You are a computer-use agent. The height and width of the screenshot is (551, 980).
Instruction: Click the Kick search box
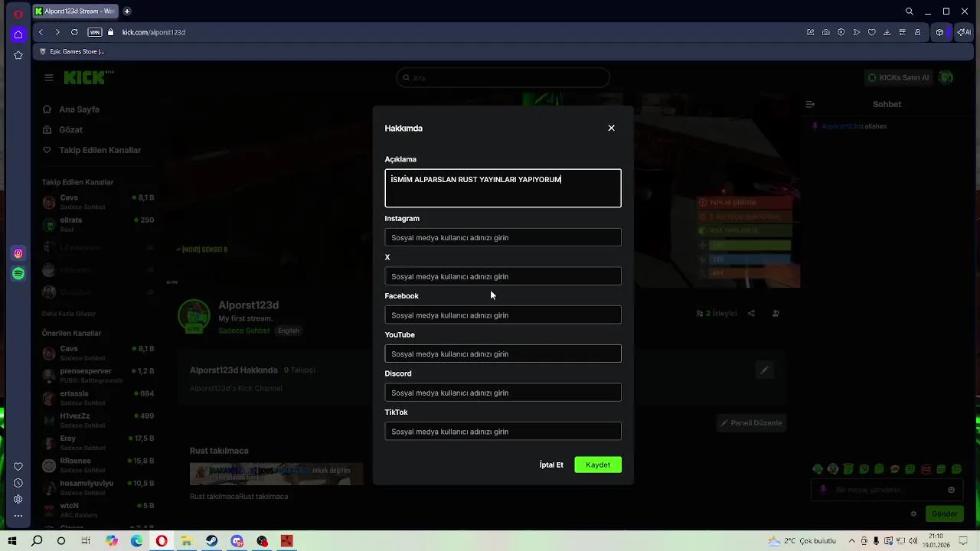503,77
